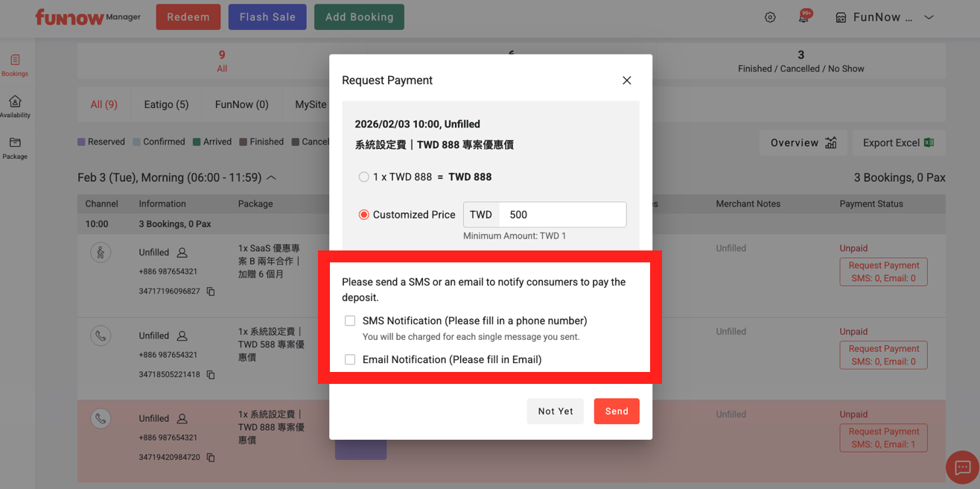Enable the SMS Notification checkbox
The width and height of the screenshot is (980, 489).
click(350, 321)
